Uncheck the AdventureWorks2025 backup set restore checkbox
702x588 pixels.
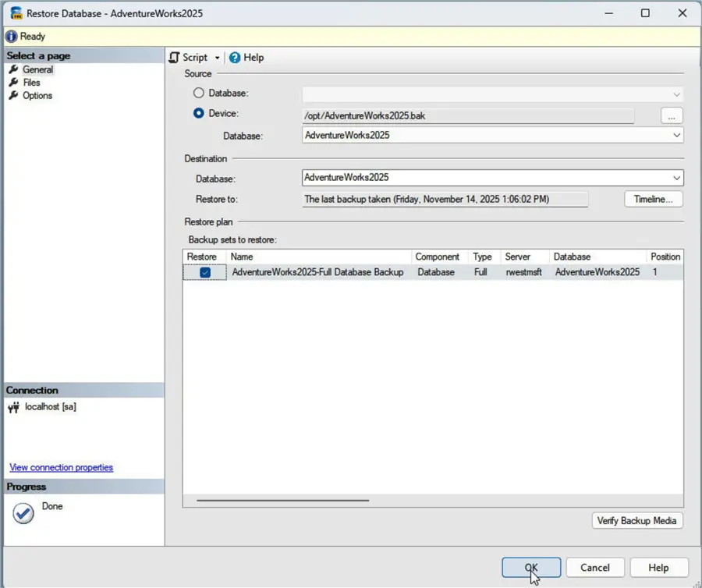click(x=205, y=272)
